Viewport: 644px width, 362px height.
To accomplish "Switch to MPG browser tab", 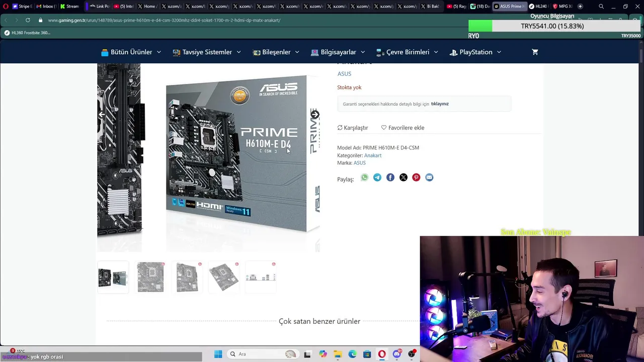I will pos(562,7).
